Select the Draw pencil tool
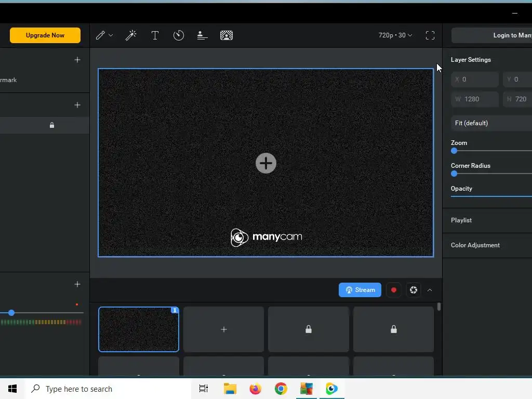This screenshot has height=399, width=532. 100,35
